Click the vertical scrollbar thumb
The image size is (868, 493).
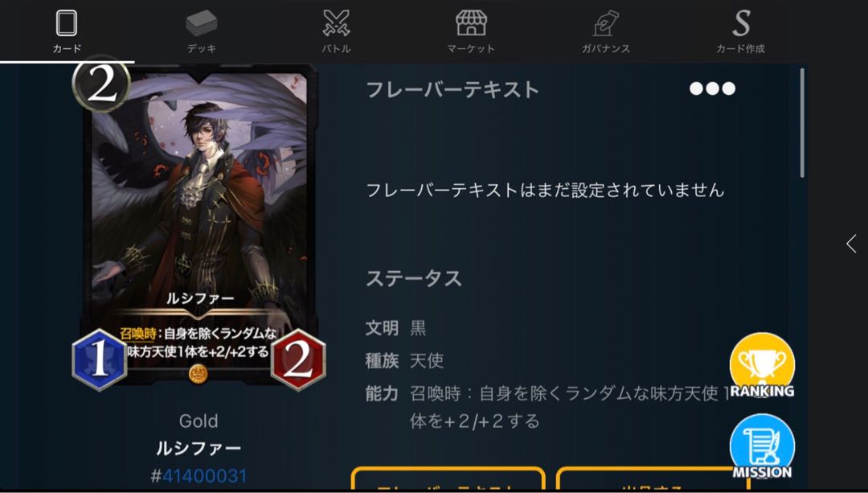coord(802,123)
